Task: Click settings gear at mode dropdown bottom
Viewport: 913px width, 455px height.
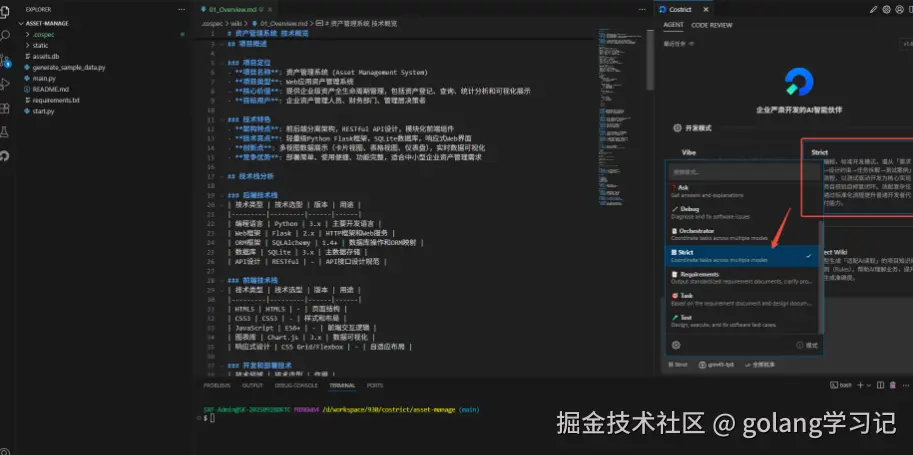Action: (676, 345)
